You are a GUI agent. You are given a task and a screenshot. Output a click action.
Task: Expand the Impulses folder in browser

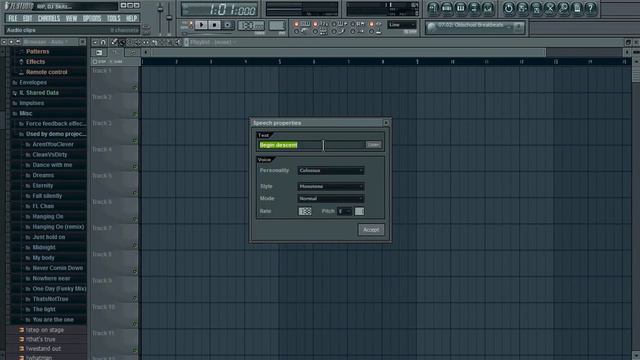click(31, 103)
